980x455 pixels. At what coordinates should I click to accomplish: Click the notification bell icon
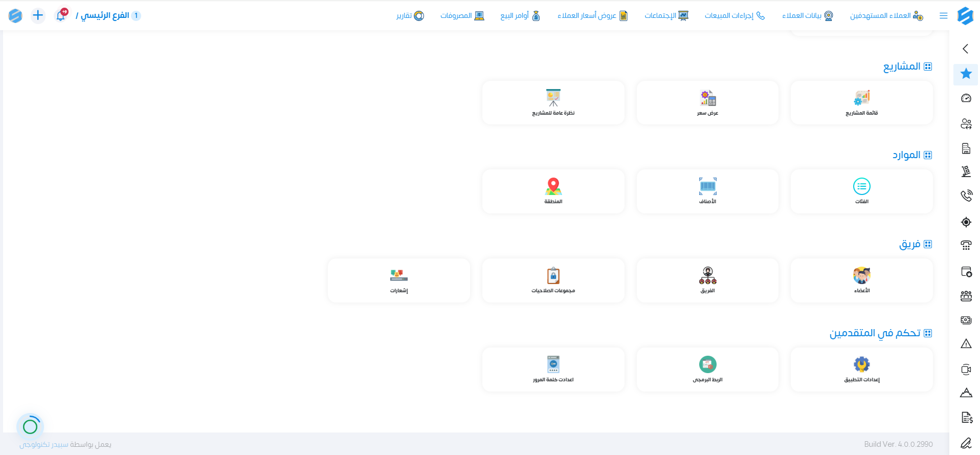pyautogui.click(x=61, y=15)
